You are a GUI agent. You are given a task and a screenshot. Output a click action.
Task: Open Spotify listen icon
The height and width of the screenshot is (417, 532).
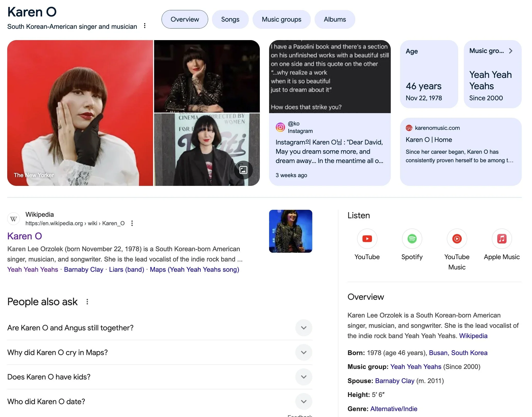coord(412,239)
